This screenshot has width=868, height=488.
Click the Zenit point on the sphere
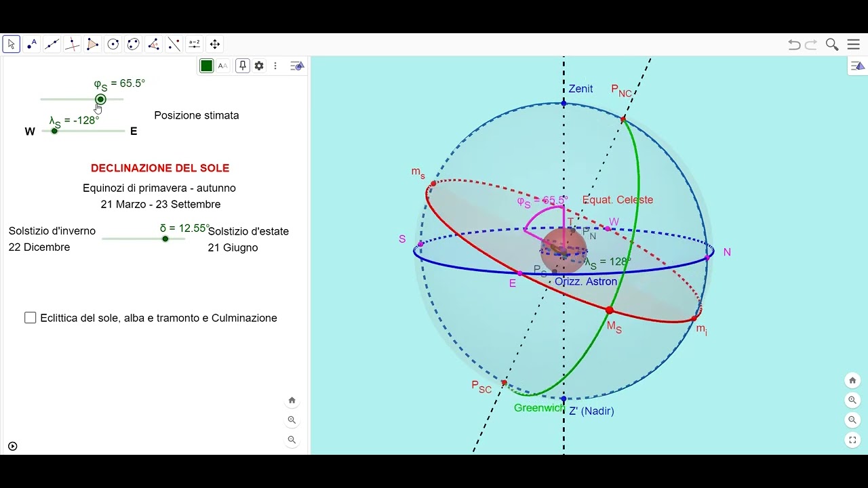564,104
